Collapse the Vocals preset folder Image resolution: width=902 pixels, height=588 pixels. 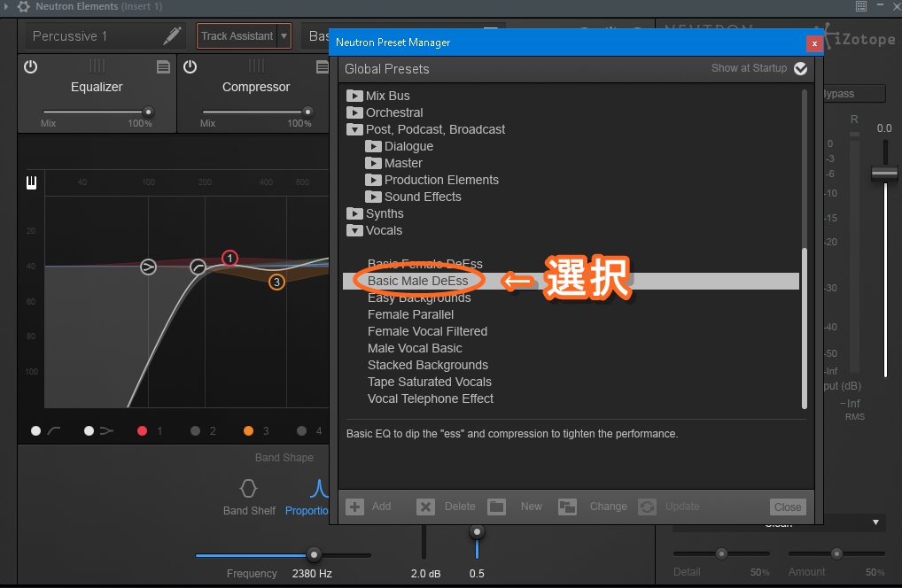[x=354, y=230]
